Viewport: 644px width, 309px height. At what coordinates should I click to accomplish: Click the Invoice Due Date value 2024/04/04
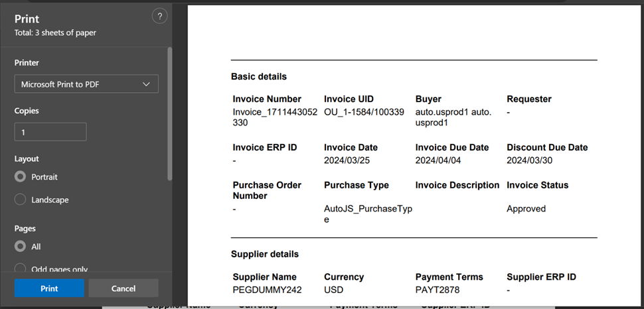[x=438, y=160]
